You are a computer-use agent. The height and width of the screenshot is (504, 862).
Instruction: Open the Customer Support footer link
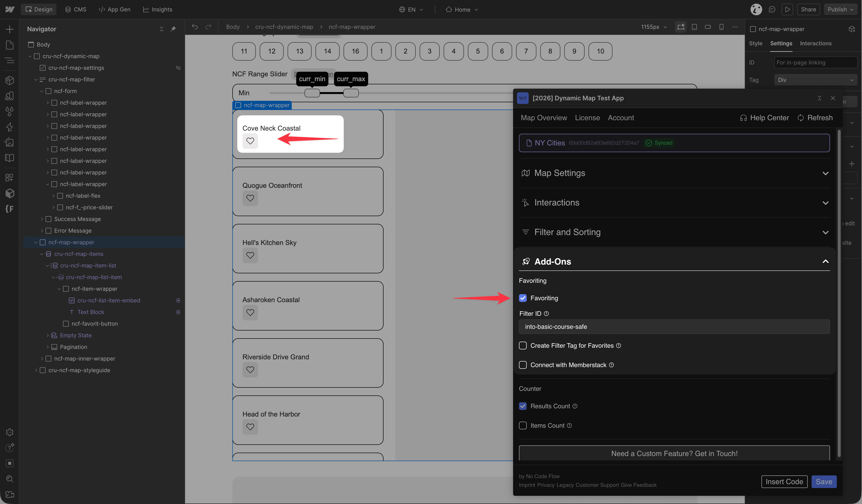597,485
